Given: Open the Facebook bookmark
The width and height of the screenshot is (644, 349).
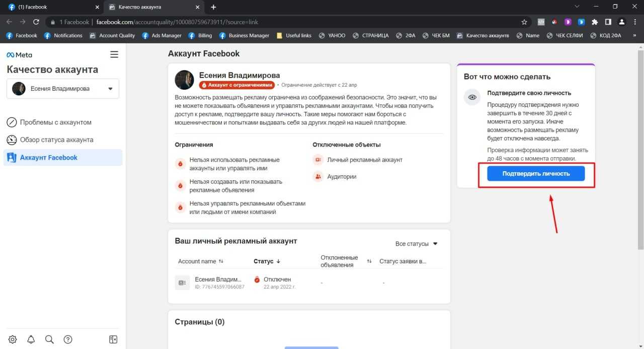Looking at the screenshot, I should [x=22, y=36].
